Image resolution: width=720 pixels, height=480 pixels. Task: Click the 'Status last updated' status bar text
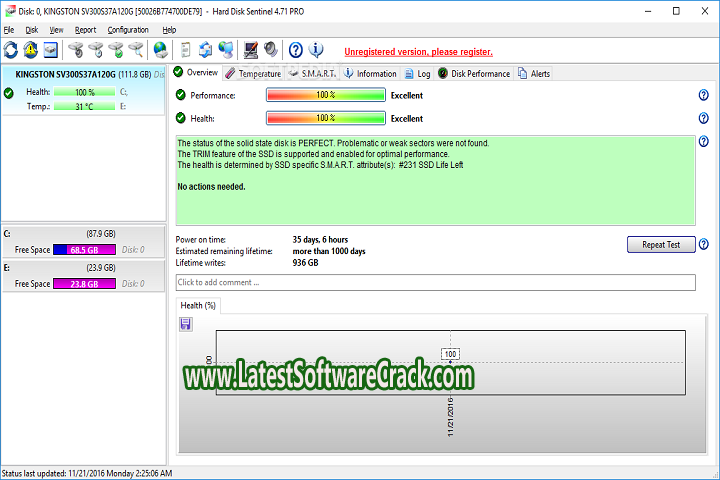[87, 473]
